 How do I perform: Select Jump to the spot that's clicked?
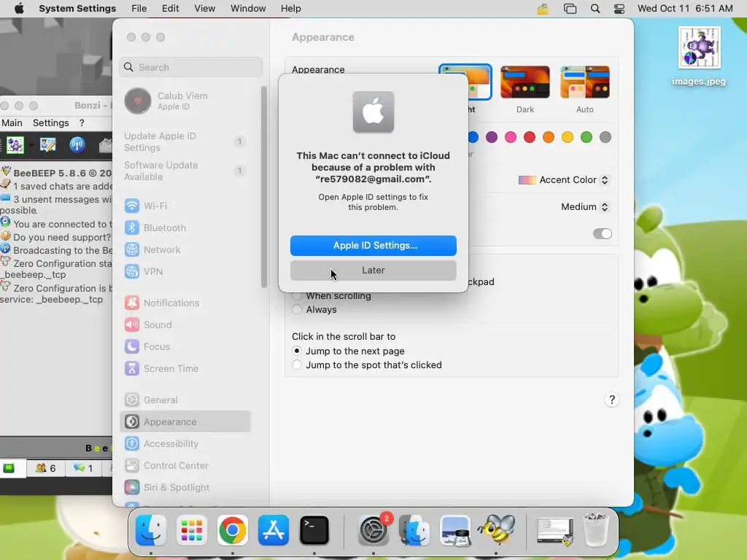pyautogui.click(x=297, y=365)
